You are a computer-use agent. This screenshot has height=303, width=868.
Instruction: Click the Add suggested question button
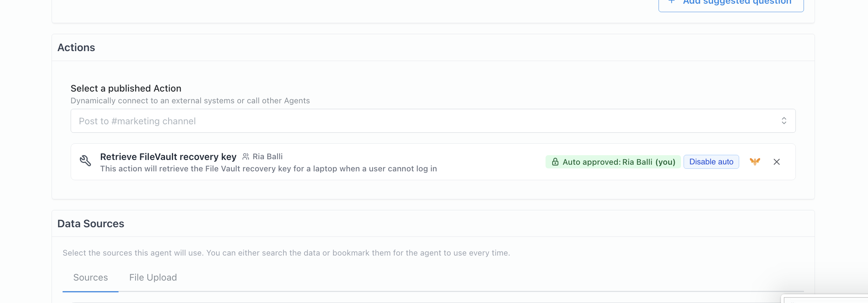pos(731,4)
